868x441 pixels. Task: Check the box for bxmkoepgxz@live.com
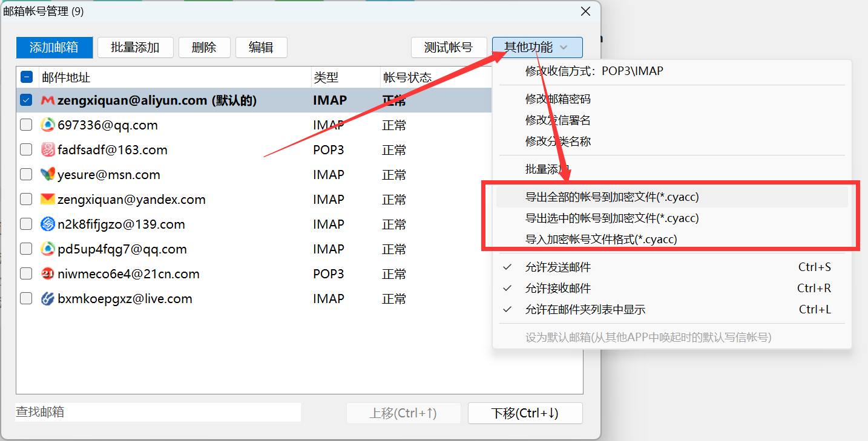click(27, 299)
